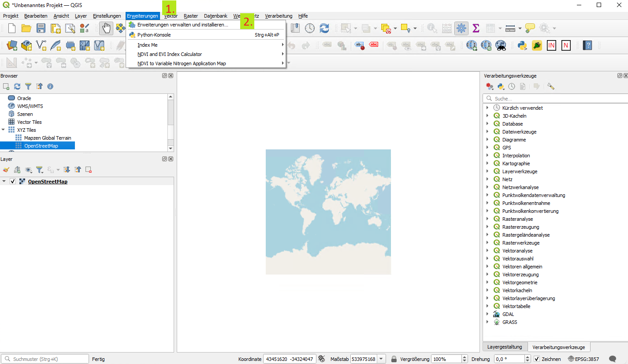Click the Koordinate input field
This screenshot has width=628, height=364.
[x=290, y=359]
